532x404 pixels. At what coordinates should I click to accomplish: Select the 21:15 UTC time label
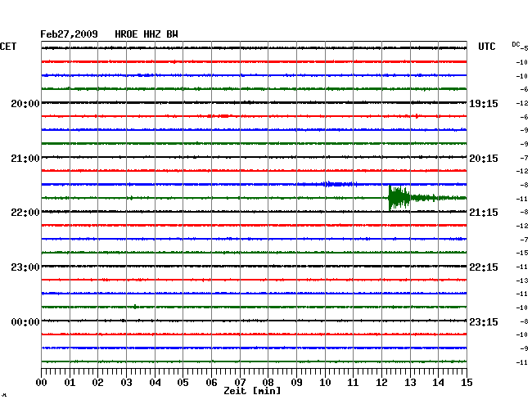click(x=484, y=213)
